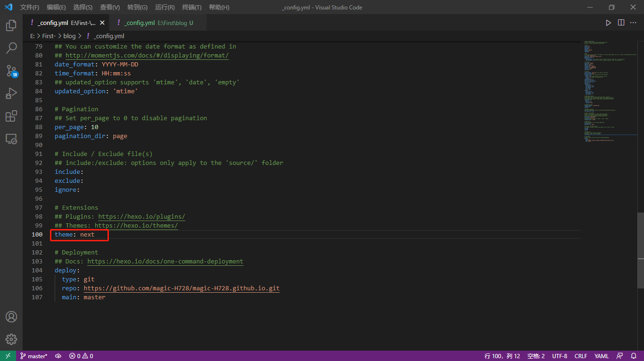Click the E: breadcrumb segment
The height and width of the screenshot is (361, 644).
33,36
